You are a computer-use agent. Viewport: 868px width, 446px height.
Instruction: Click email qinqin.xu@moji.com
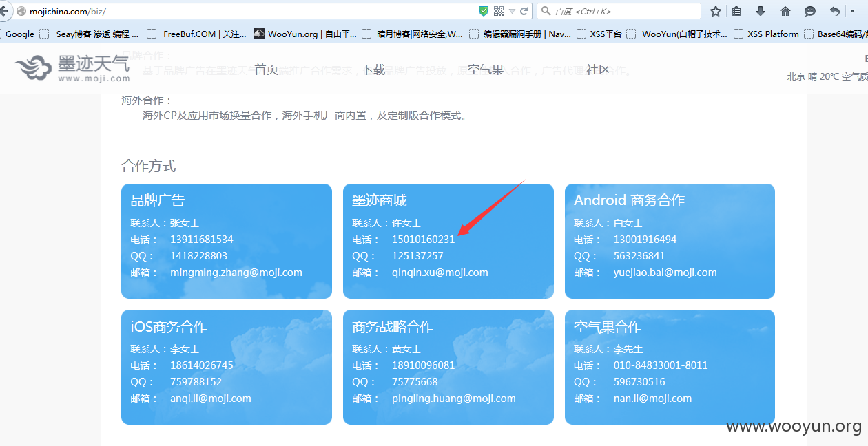click(x=440, y=273)
